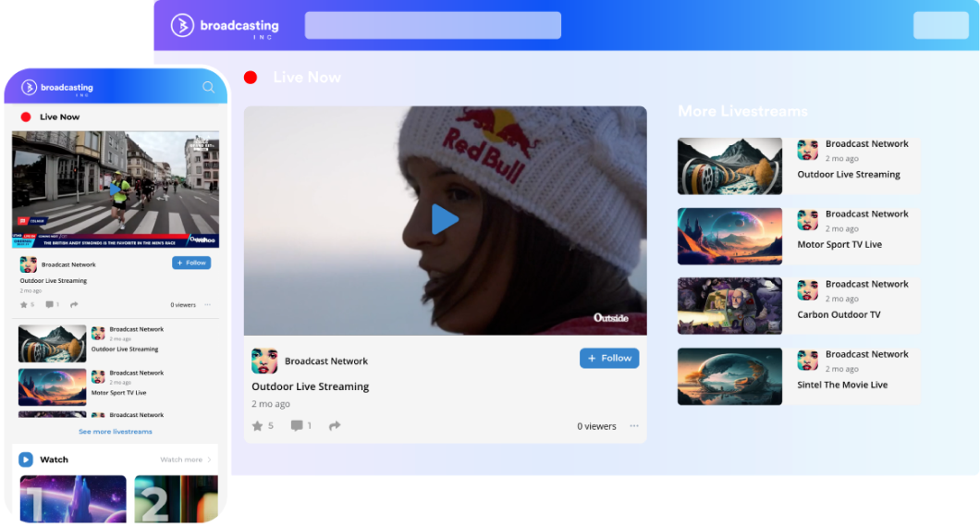Open comments icon under main desktop video

point(296,425)
